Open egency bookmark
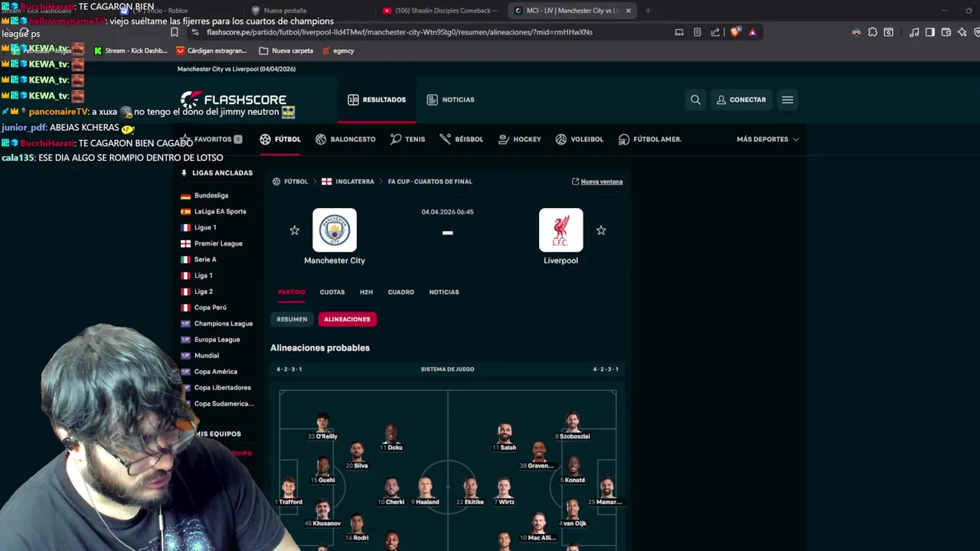980x551 pixels. (338, 51)
